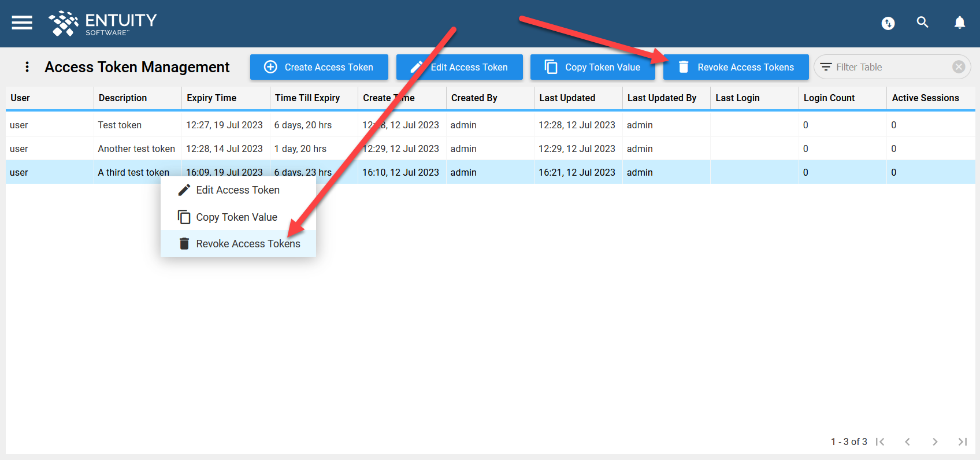Go to next page of table
This screenshot has width=980, height=460.
click(x=935, y=442)
